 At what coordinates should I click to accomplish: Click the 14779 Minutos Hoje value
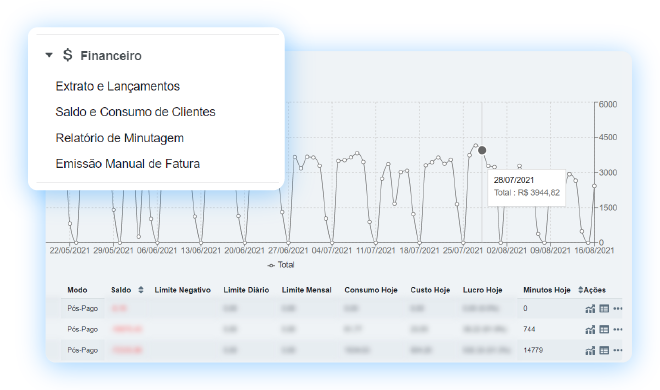tap(533, 350)
